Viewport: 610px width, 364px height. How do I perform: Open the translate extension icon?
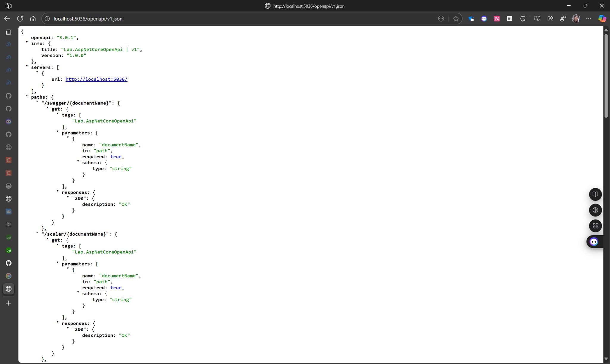[497, 19]
